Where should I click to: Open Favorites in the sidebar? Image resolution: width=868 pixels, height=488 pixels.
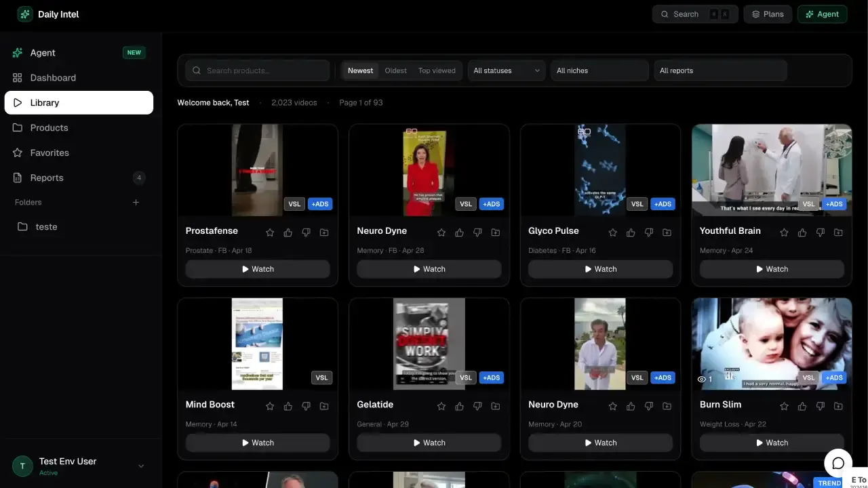[79, 153]
